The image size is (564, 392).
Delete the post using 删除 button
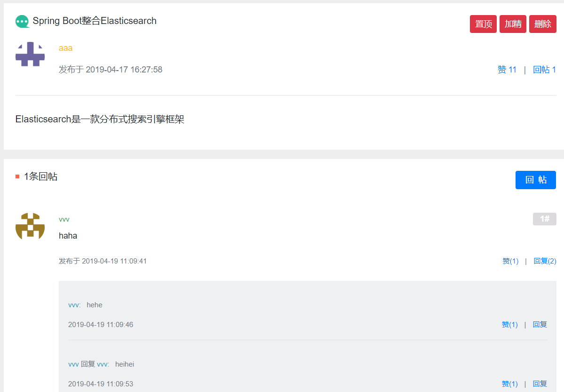click(x=543, y=24)
